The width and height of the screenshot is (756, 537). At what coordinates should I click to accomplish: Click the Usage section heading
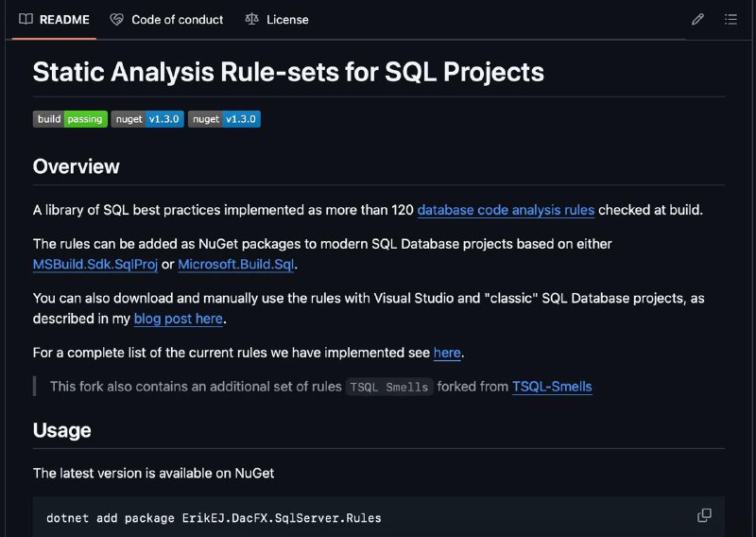[61, 430]
